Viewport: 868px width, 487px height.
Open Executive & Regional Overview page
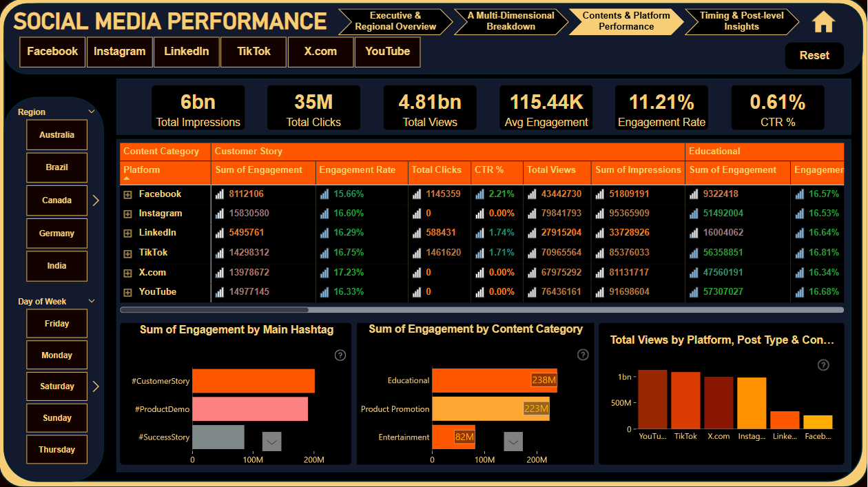pyautogui.click(x=395, y=21)
